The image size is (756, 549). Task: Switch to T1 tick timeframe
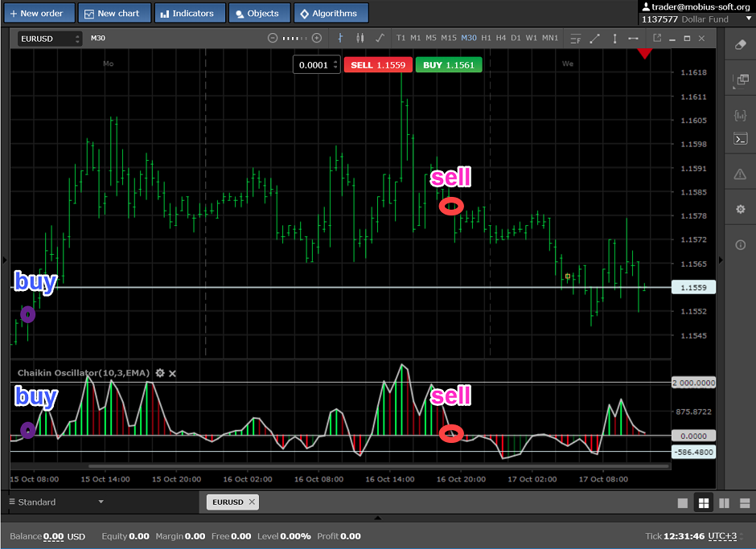[x=401, y=38]
